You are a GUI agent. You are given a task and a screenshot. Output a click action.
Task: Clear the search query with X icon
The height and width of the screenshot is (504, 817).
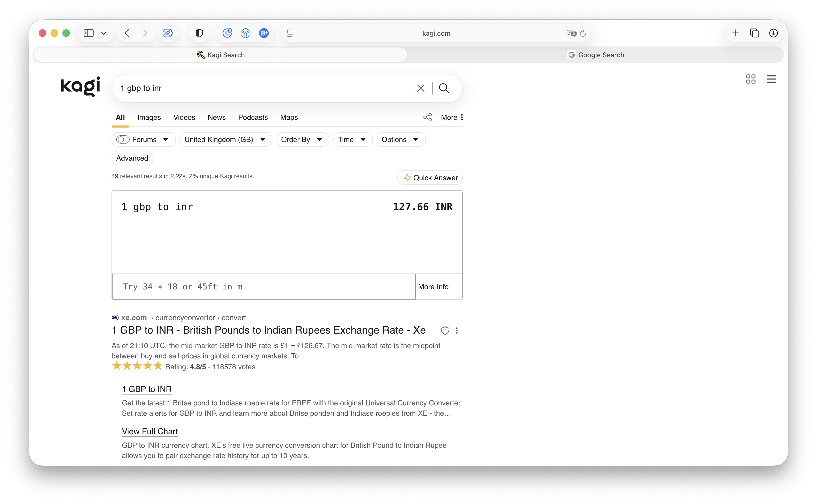click(421, 88)
